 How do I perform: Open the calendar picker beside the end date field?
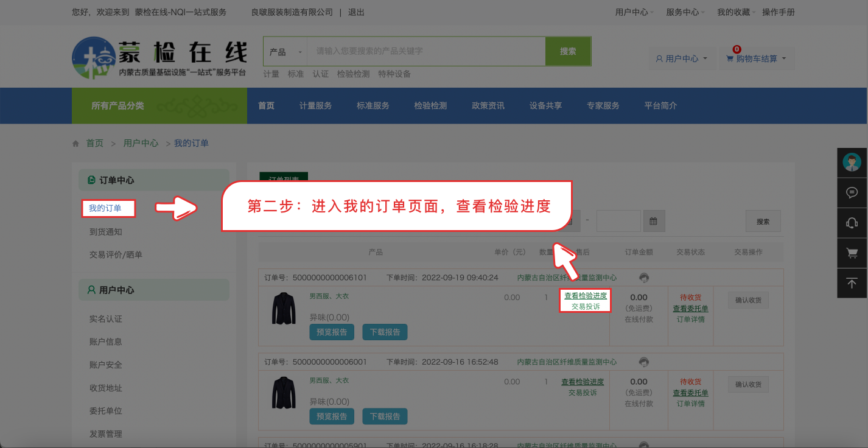point(654,221)
